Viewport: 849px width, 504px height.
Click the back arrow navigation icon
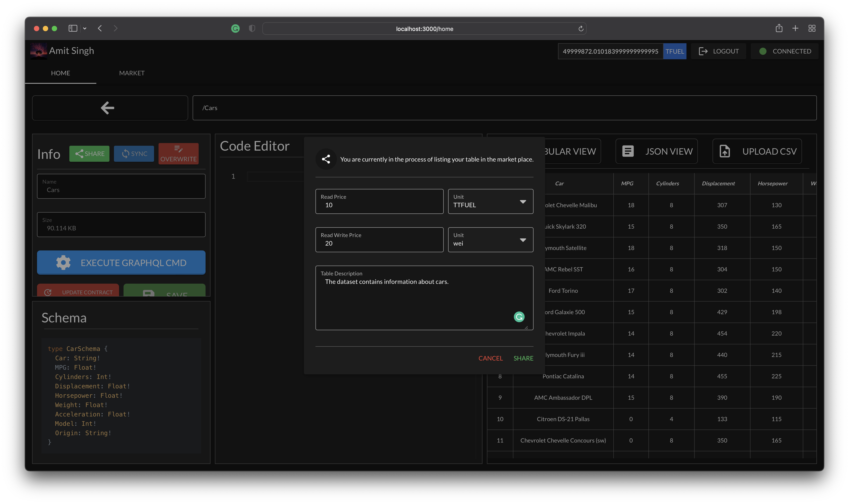coord(107,108)
